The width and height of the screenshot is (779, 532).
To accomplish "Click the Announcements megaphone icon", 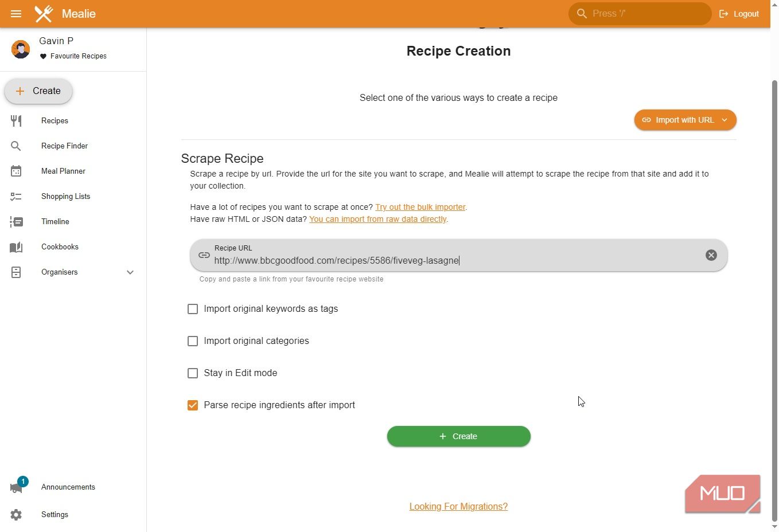I will [x=16, y=488].
